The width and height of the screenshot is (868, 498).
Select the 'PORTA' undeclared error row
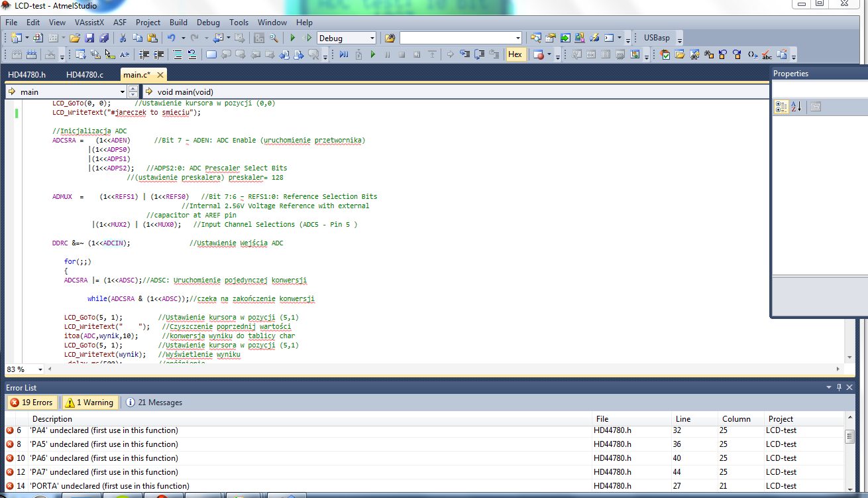[x=424, y=486]
